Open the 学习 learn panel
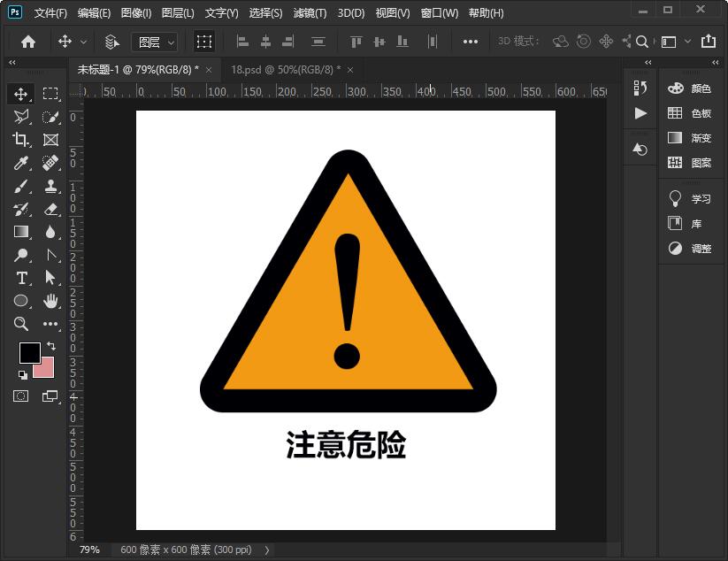 click(689, 199)
